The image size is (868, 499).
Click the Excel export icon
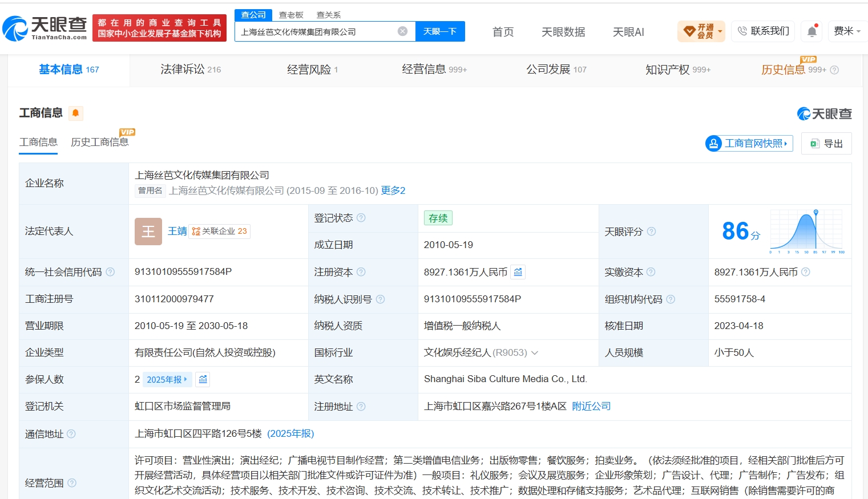click(815, 144)
